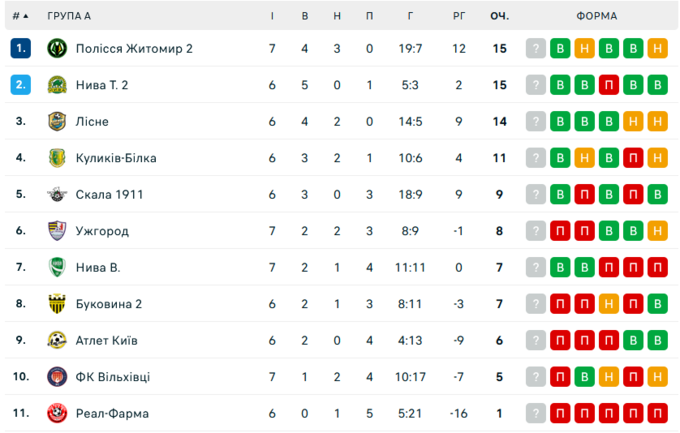The width and height of the screenshot is (680, 433).
Task: Click the dark blue position badge number 1
Action: click(x=20, y=48)
